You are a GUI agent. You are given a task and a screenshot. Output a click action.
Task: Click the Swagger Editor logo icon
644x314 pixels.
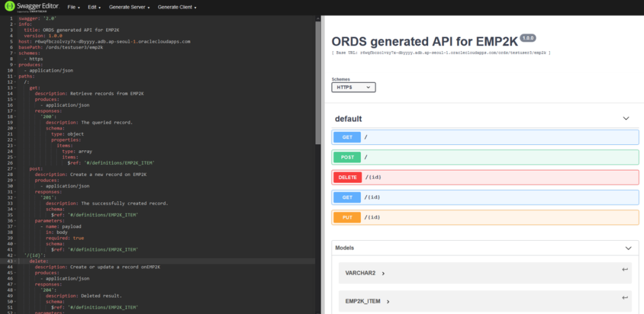[10, 7]
